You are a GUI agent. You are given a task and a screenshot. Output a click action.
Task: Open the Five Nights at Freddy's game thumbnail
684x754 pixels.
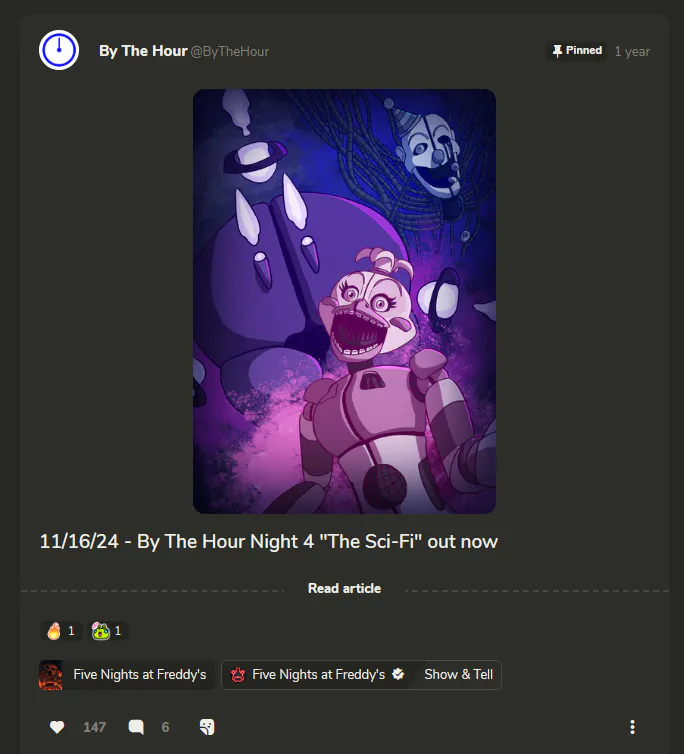pyautogui.click(x=51, y=675)
